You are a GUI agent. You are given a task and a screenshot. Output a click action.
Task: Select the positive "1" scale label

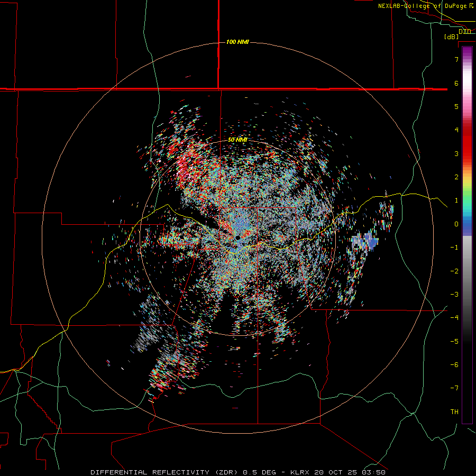click(x=456, y=200)
